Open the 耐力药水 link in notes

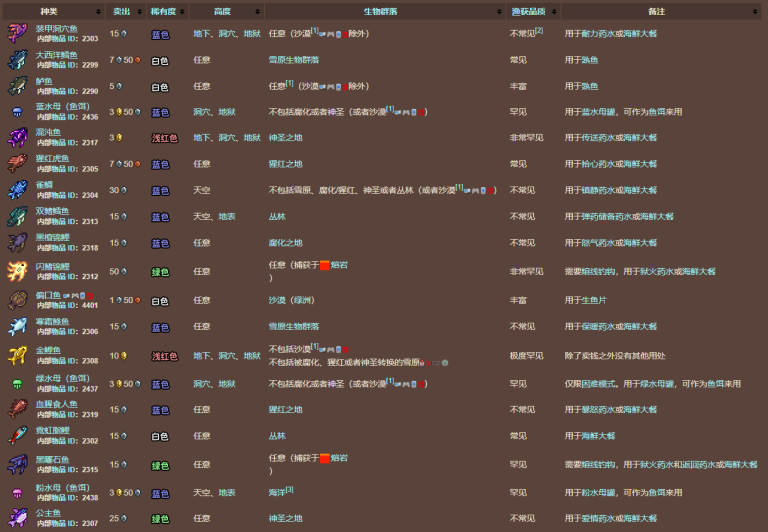click(x=598, y=33)
